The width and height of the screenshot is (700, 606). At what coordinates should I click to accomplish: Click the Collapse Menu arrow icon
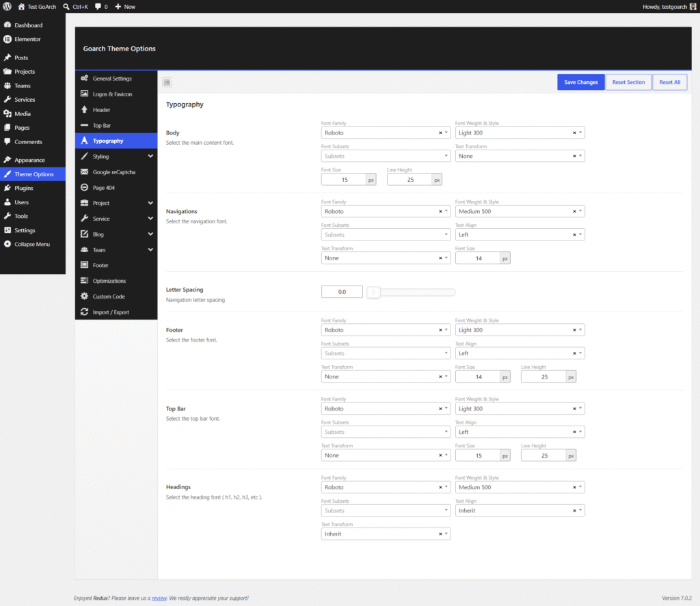(x=8, y=244)
